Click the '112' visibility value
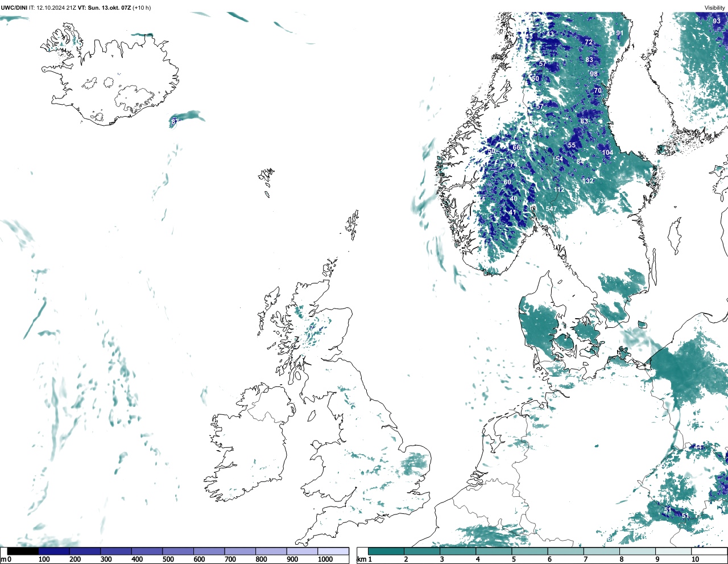 (x=560, y=190)
